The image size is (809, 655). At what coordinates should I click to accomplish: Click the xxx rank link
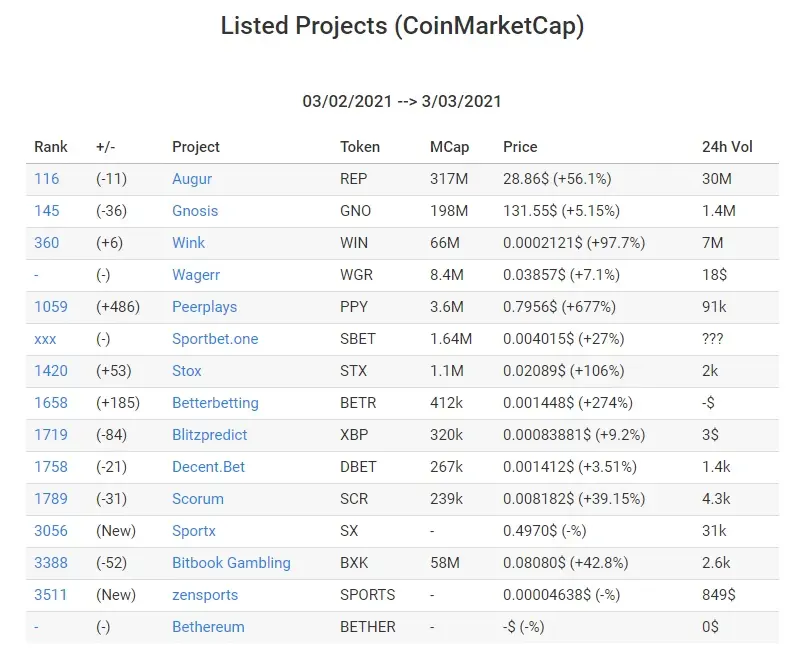tap(45, 339)
